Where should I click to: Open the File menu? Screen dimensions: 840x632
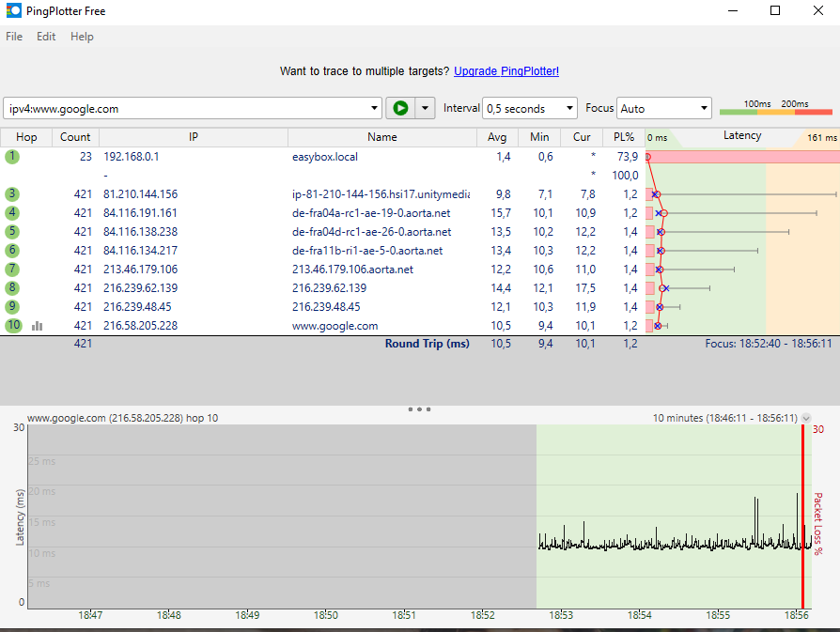14,37
